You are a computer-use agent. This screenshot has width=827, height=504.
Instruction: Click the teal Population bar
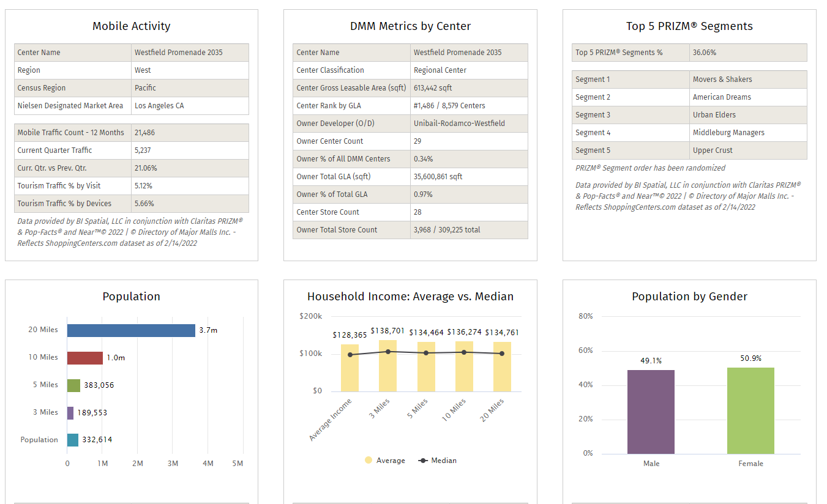(x=73, y=440)
